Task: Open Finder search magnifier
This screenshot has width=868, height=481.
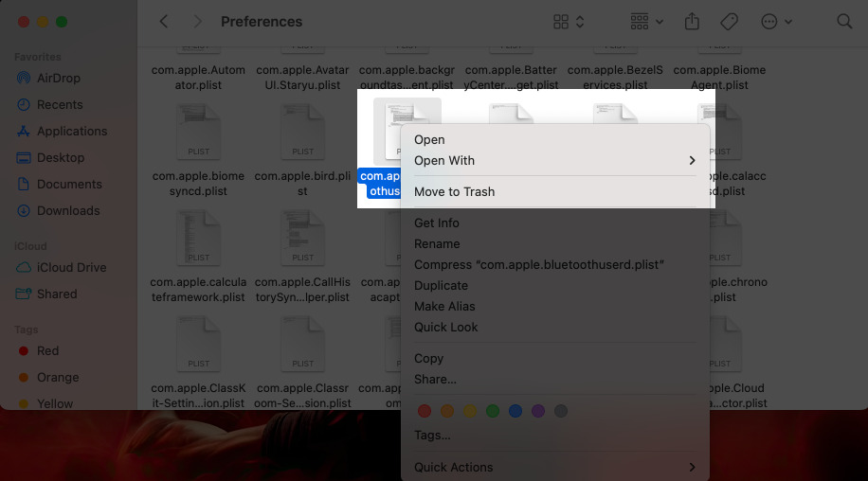Action: point(844,22)
